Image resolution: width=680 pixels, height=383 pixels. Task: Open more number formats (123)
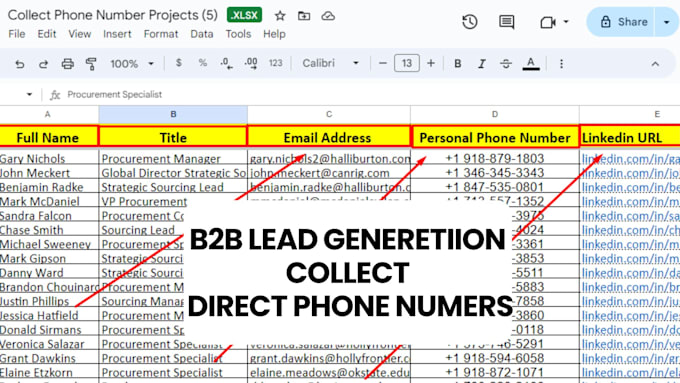point(275,63)
